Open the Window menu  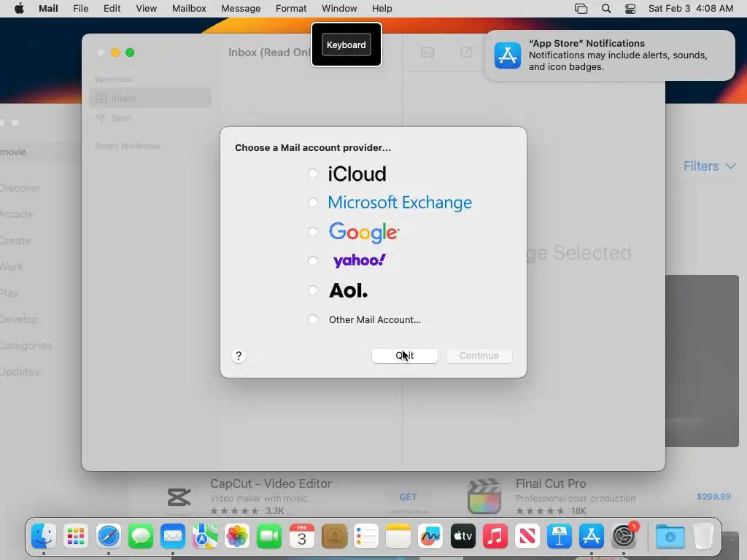pos(339,9)
